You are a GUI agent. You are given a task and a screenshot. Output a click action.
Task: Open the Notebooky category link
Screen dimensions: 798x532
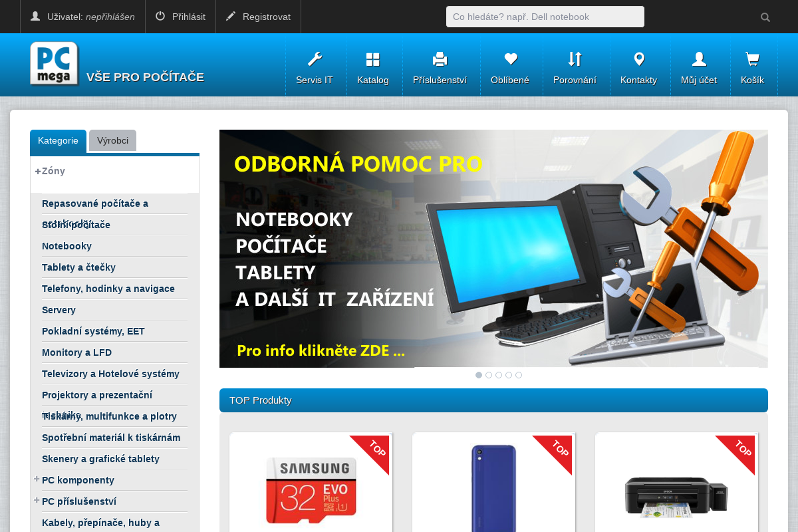click(66, 246)
